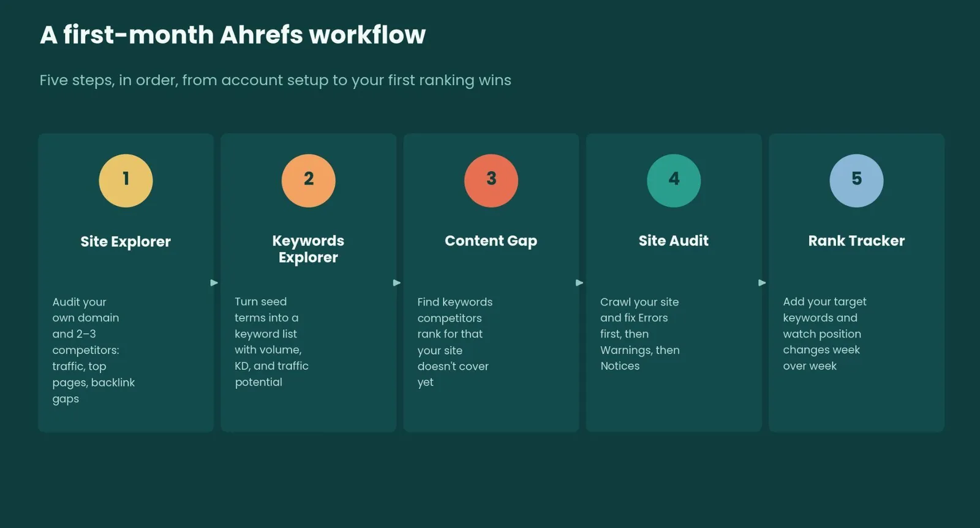Viewport: 980px width, 528px height.
Task: Select the Rank Tracker heading
Action: (856, 241)
